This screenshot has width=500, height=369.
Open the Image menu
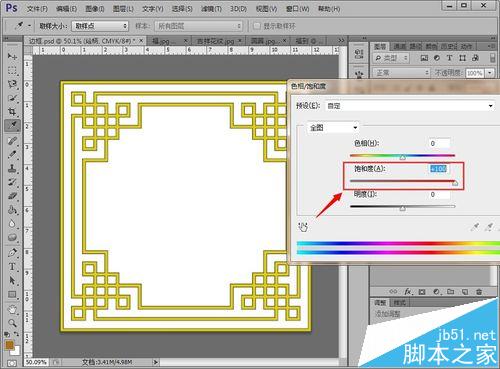[x=95, y=8]
